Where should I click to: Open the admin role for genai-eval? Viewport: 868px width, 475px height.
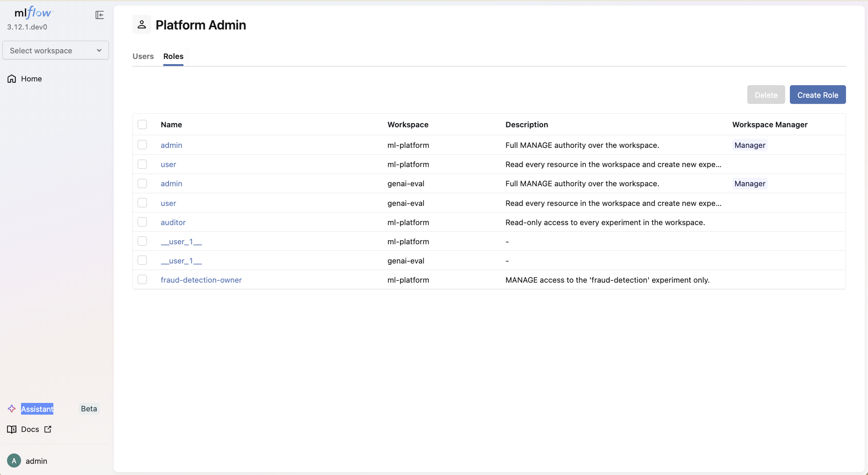171,183
